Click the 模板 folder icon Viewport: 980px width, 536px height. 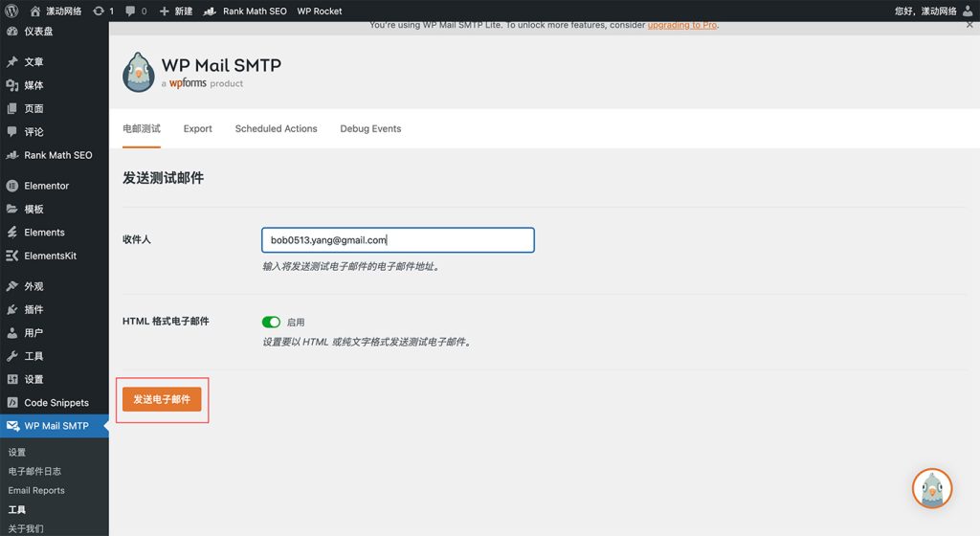point(11,209)
